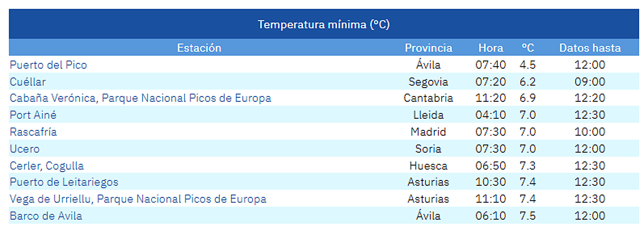Open the Ucero station link

click(24, 149)
